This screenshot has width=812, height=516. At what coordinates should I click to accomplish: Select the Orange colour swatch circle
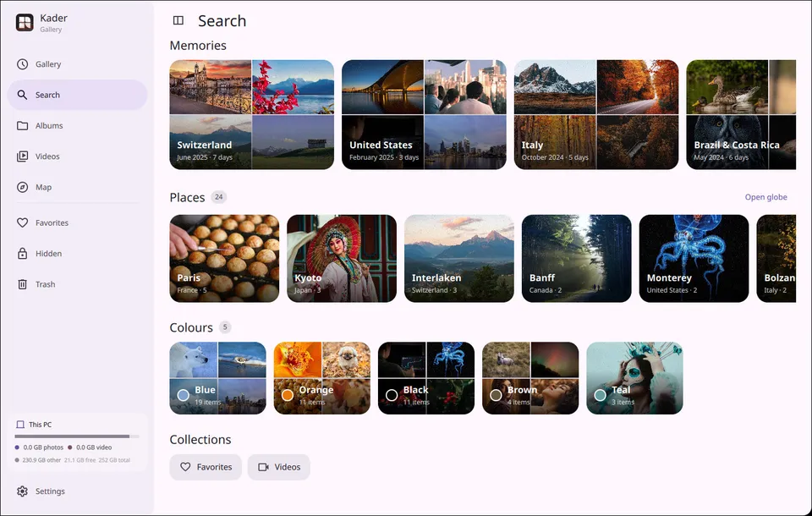click(288, 395)
